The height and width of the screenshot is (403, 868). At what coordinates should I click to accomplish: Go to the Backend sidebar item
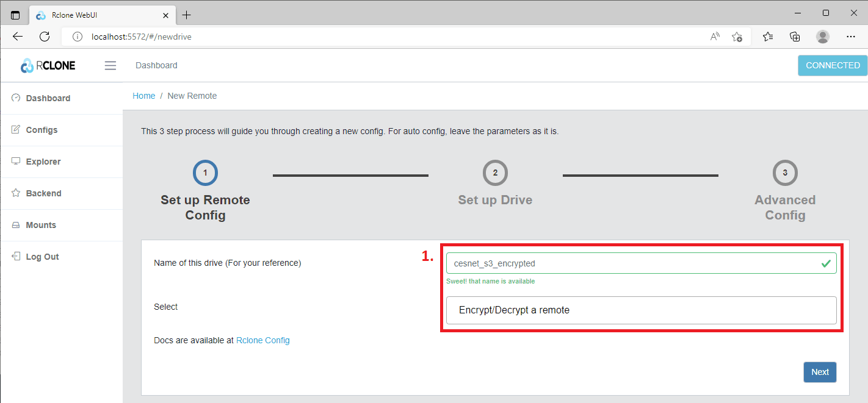[43, 193]
